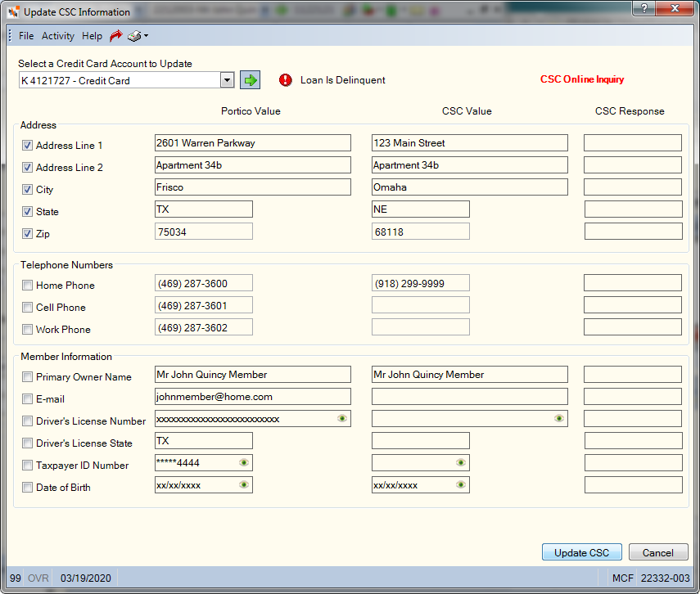Reveal Portico Driver's License Number via eye icon
The image size is (700, 594).
(342, 418)
